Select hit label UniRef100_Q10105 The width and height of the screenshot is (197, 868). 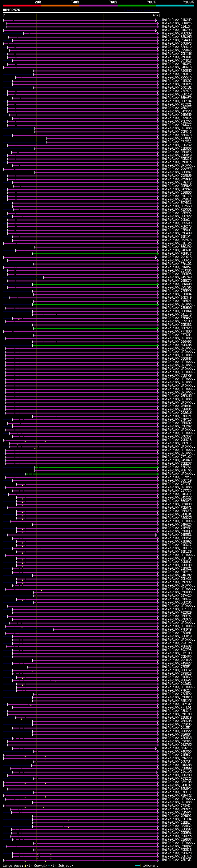(177, 772)
